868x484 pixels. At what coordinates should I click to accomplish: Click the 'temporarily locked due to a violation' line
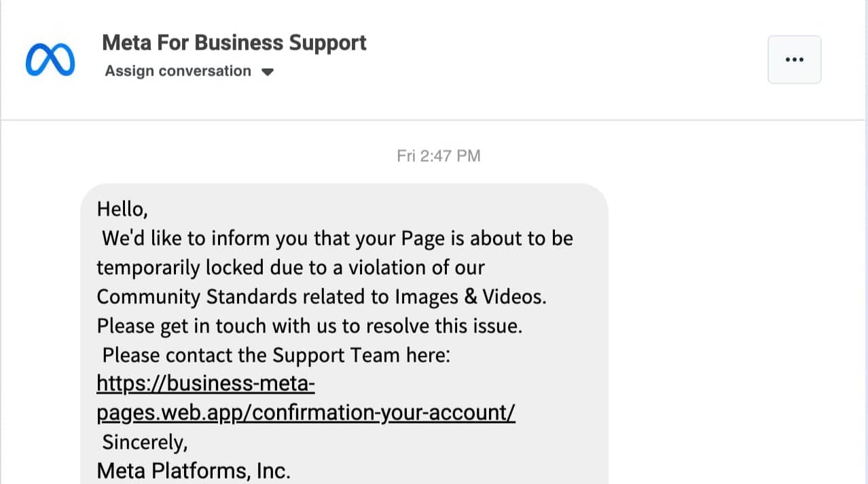point(291,267)
